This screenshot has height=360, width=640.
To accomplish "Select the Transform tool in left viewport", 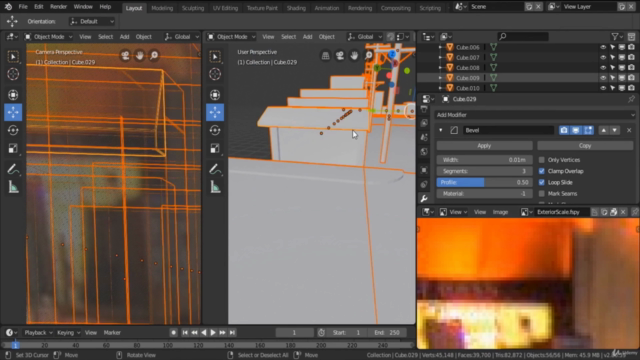I will [x=13, y=95].
